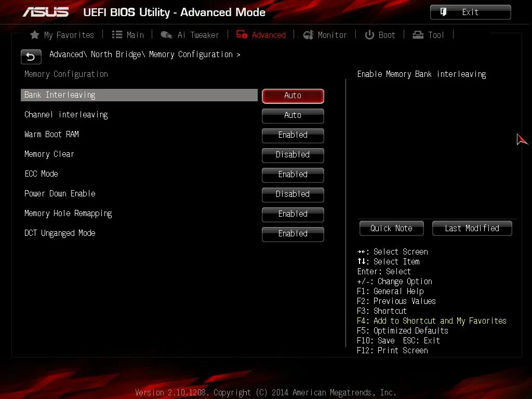This screenshot has width=532, height=399.
Task: Click 'F2: Previous Values' hint
Action: [x=396, y=301]
